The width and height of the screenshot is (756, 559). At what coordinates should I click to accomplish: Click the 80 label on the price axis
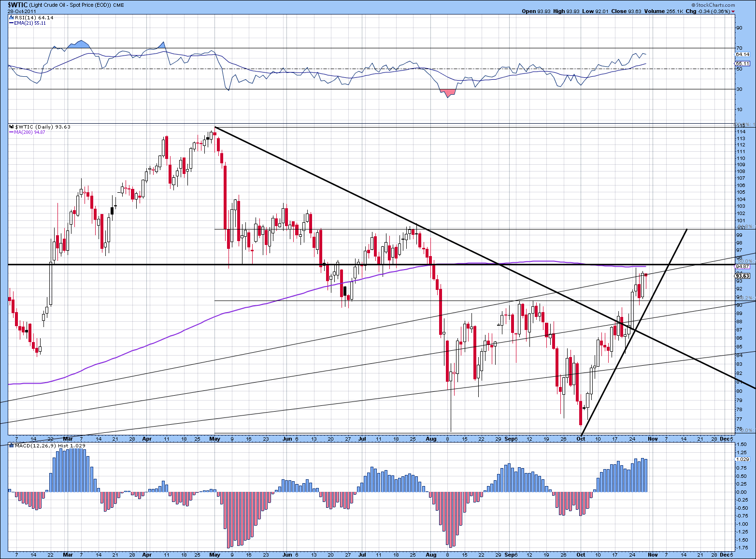739,391
